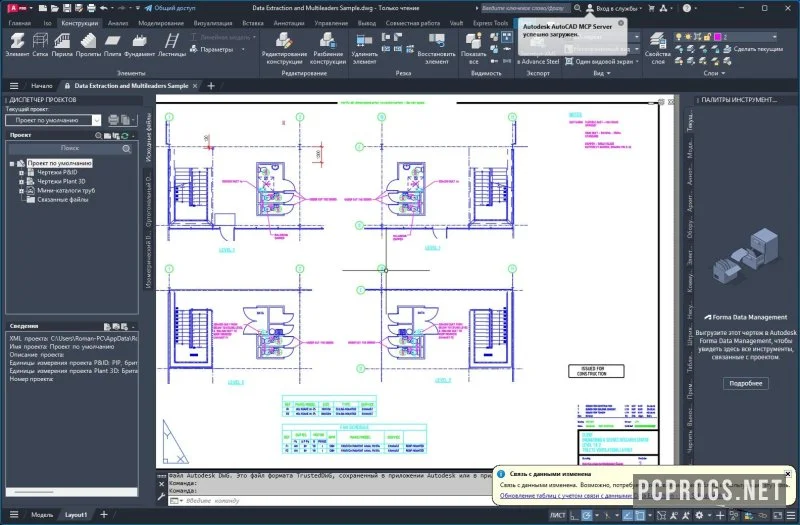Viewport: 800px width, 525px height.
Task: Click the data link table update hyperlink
Action: click(x=565, y=495)
